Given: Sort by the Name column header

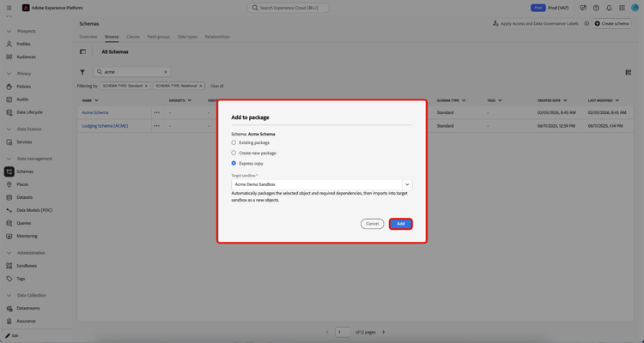Looking at the screenshot, I should coord(90,100).
